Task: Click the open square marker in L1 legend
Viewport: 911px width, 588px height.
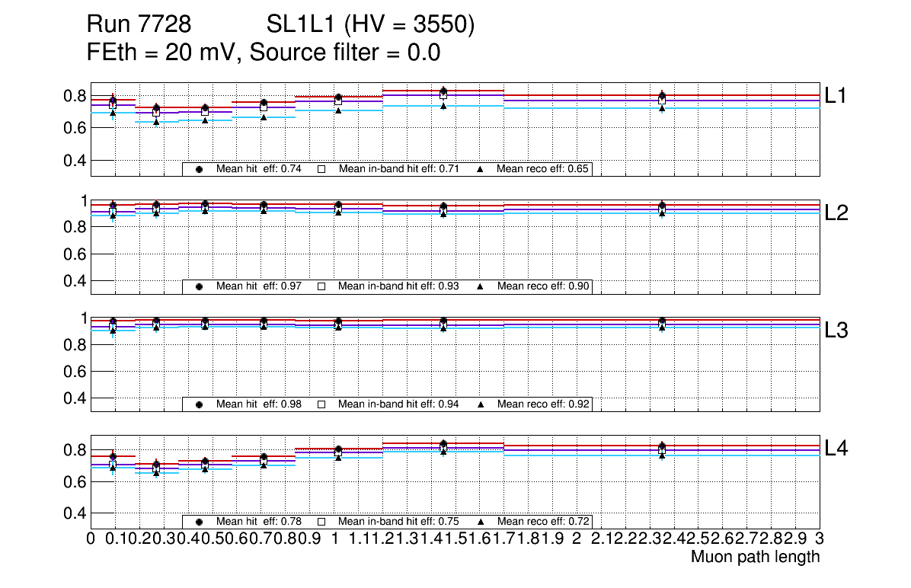Action: 321,169
